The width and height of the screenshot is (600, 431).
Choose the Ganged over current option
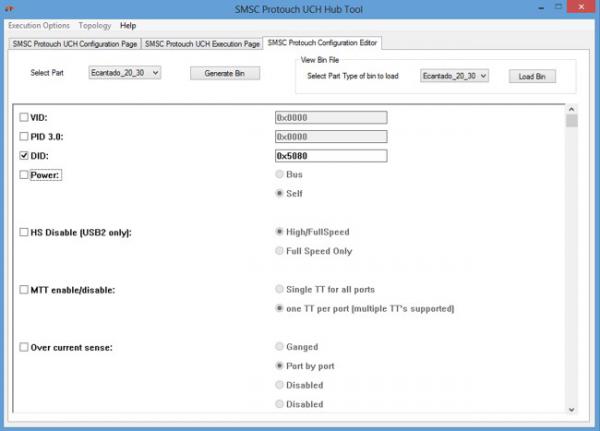tap(279, 346)
